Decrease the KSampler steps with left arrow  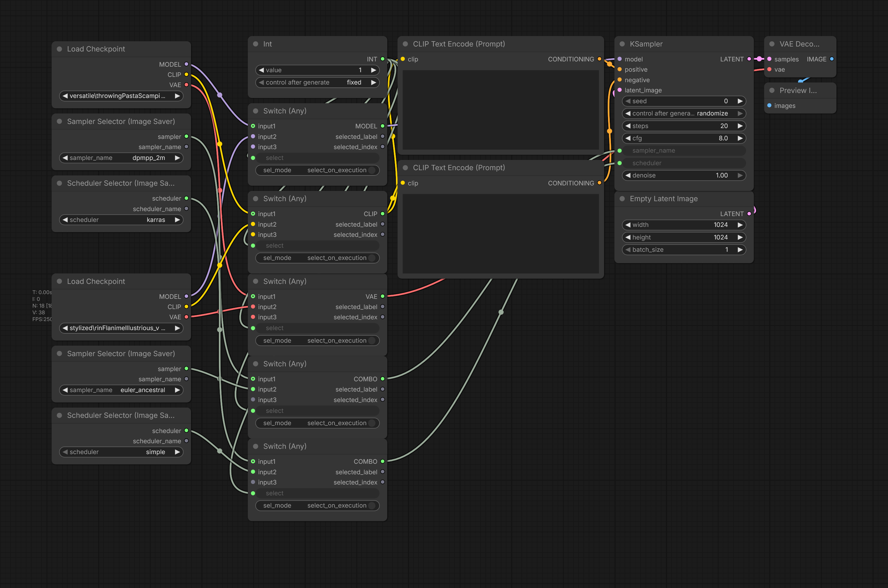(x=628, y=126)
